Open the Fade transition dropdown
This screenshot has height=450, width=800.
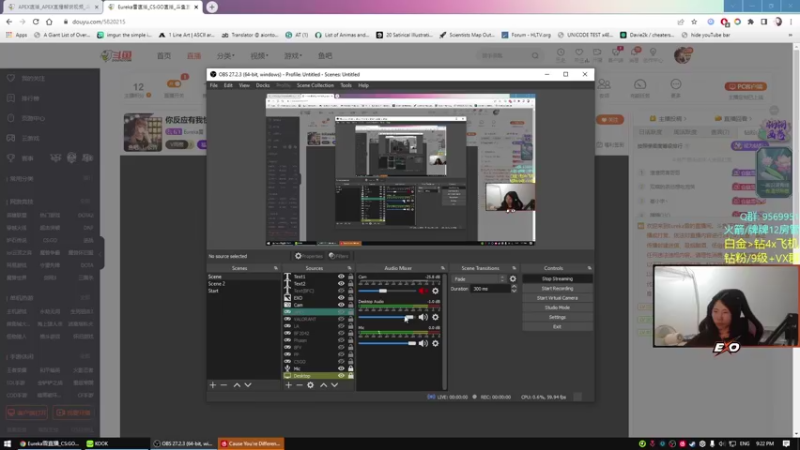click(479, 279)
